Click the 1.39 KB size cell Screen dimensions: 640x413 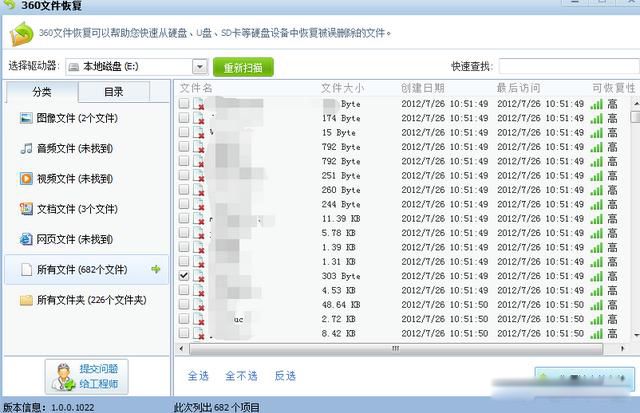tap(338, 247)
